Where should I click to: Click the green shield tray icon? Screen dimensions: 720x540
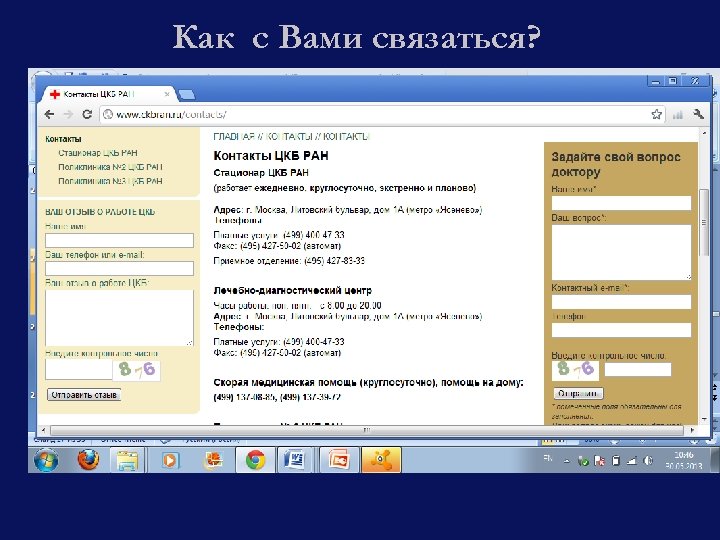(583, 461)
